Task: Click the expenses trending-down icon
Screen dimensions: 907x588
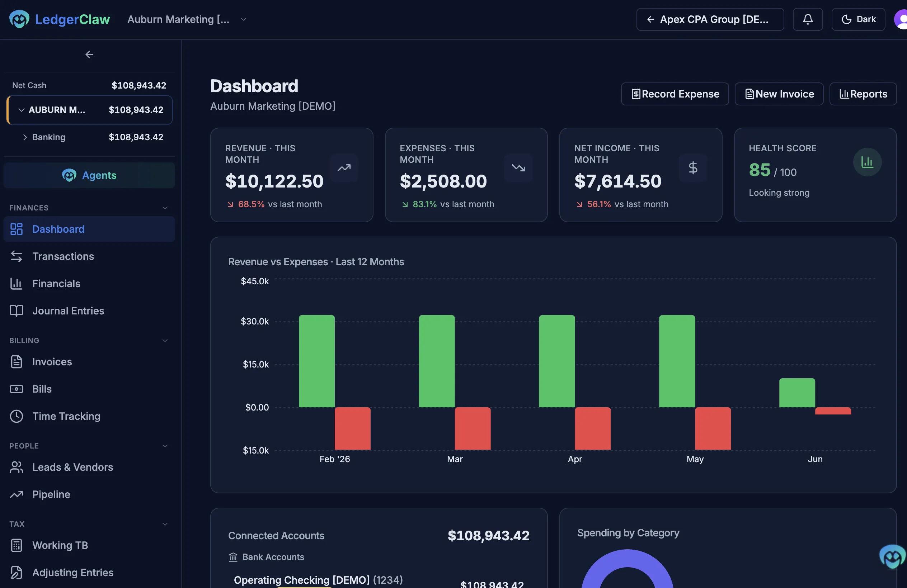Action: coord(518,167)
